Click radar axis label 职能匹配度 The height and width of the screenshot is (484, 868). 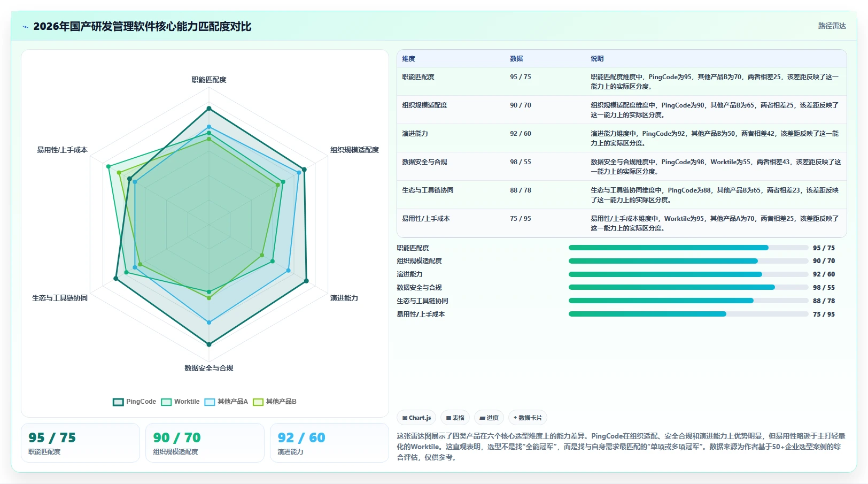pos(209,80)
